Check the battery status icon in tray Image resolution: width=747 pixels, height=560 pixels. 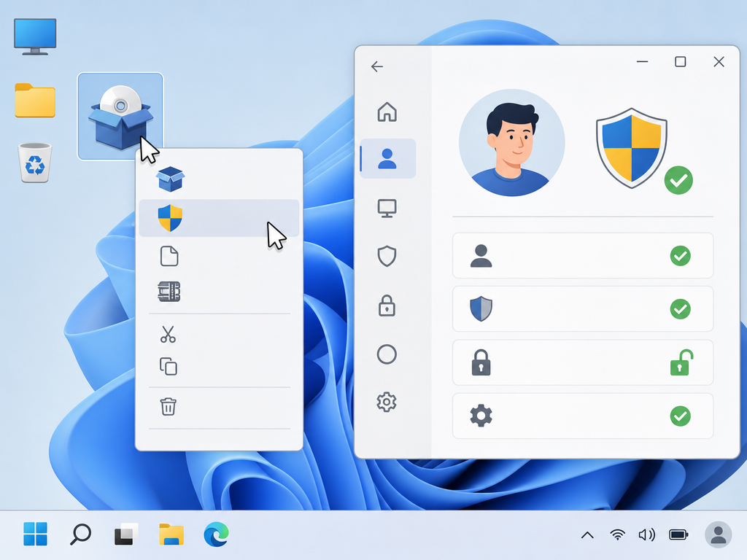pyautogui.click(x=678, y=534)
